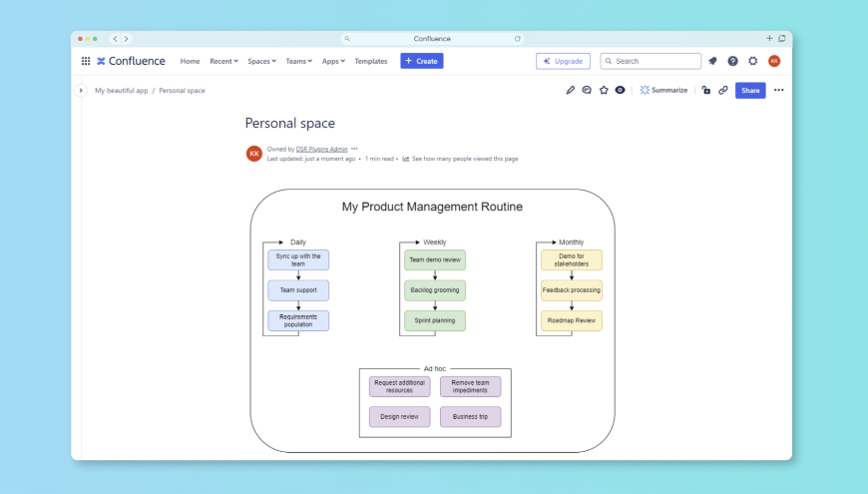
Task: Select the Request additional resources box
Action: pos(400,386)
